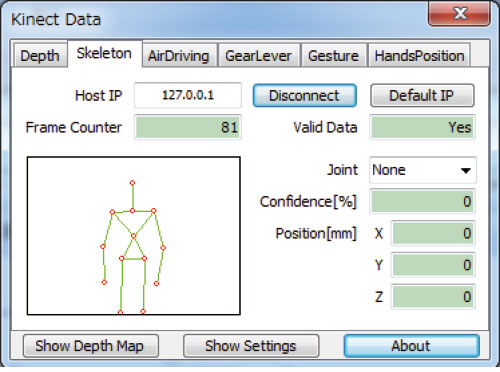The width and height of the screenshot is (500, 372).
Task: Open the Gesture tab
Action: pyautogui.click(x=333, y=56)
